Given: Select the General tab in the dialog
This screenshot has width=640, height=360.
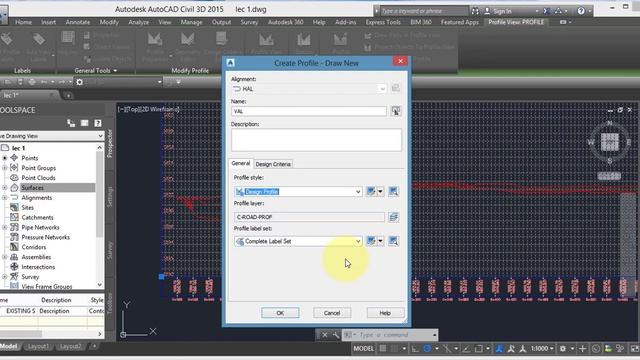Looking at the screenshot, I should pyautogui.click(x=241, y=163).
